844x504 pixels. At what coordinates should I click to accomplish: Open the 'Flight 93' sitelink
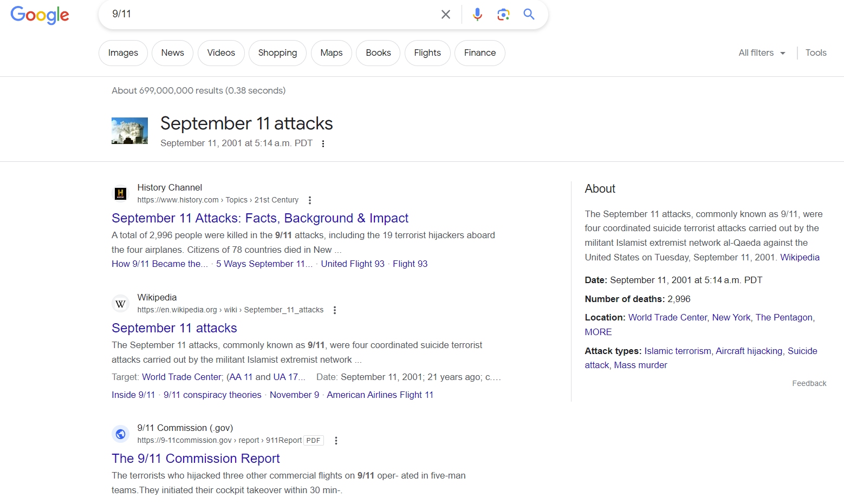coord(410,264)
